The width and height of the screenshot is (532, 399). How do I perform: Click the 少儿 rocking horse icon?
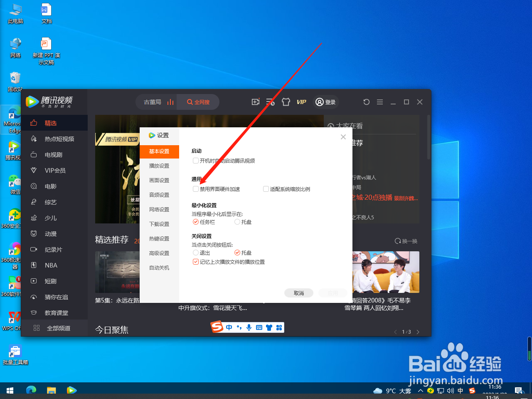[x=34, y=218]
